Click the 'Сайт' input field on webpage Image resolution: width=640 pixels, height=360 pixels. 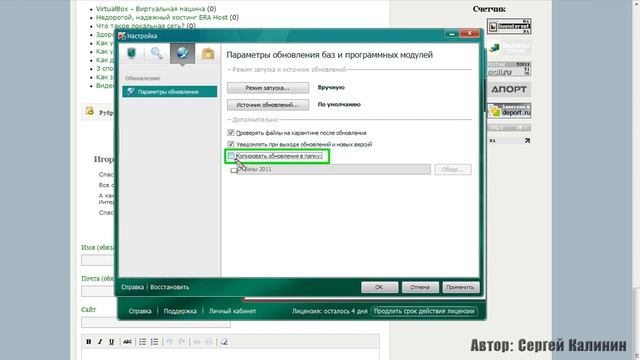click(156, 322)
